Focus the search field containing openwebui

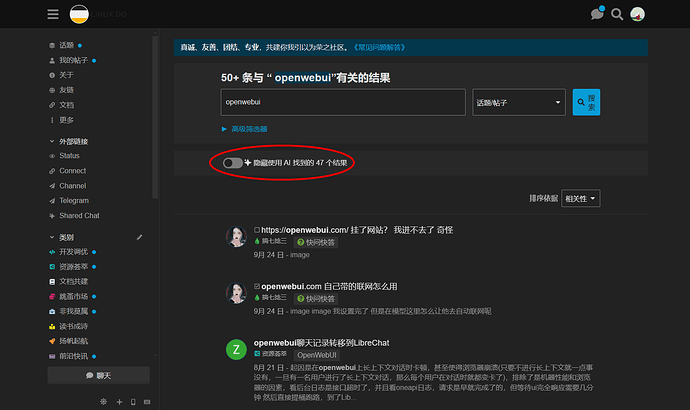click(343, 102)
